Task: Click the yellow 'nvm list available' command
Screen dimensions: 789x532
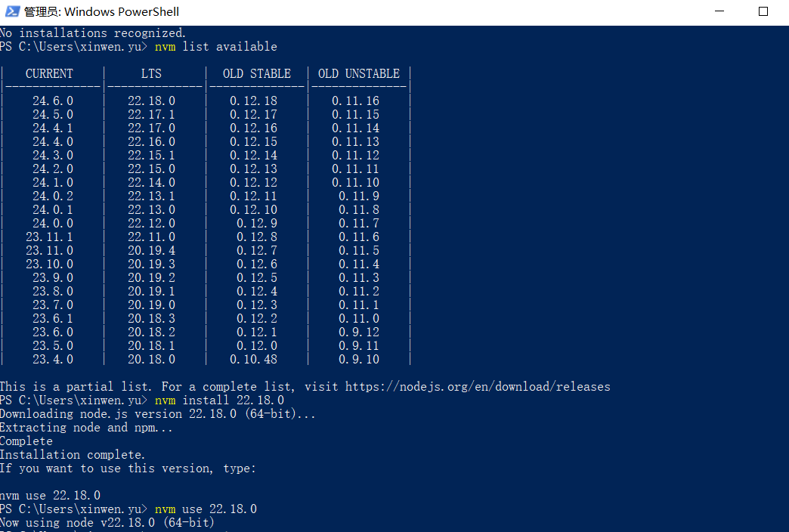Action: 215,47
